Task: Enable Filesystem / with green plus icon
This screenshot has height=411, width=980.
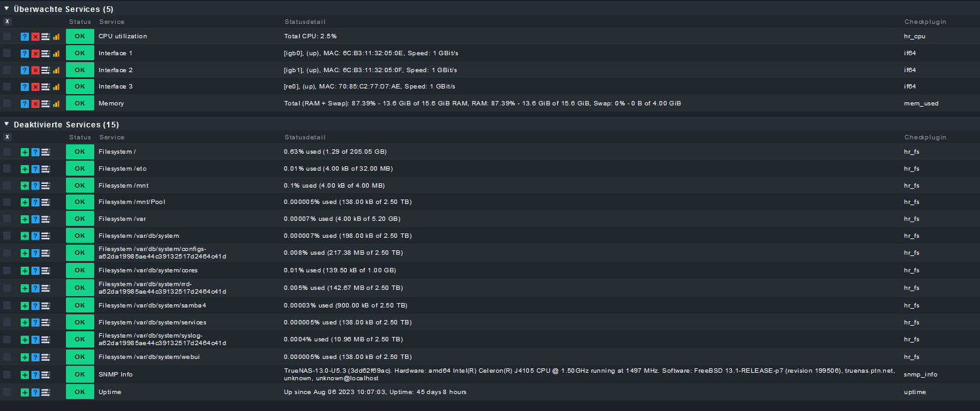Action: coord(24,152)
